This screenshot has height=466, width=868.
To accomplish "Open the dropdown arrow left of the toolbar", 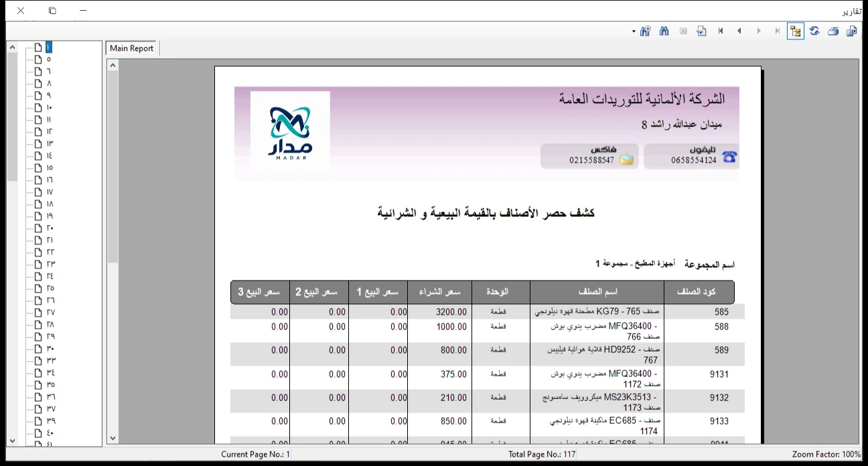I will pyautogui.click(x=634, y=31).
